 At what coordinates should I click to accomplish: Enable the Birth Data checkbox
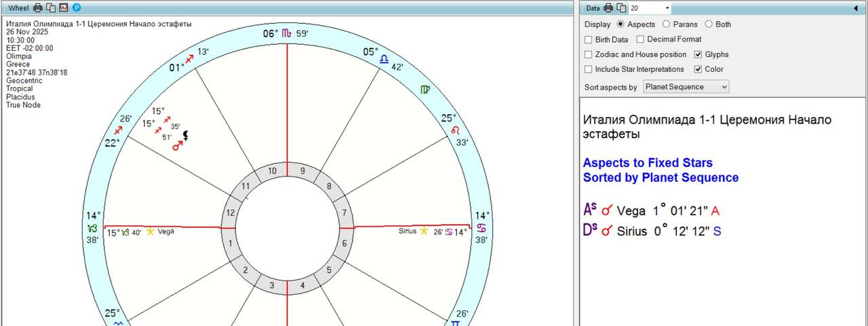(x=588, y=39)
